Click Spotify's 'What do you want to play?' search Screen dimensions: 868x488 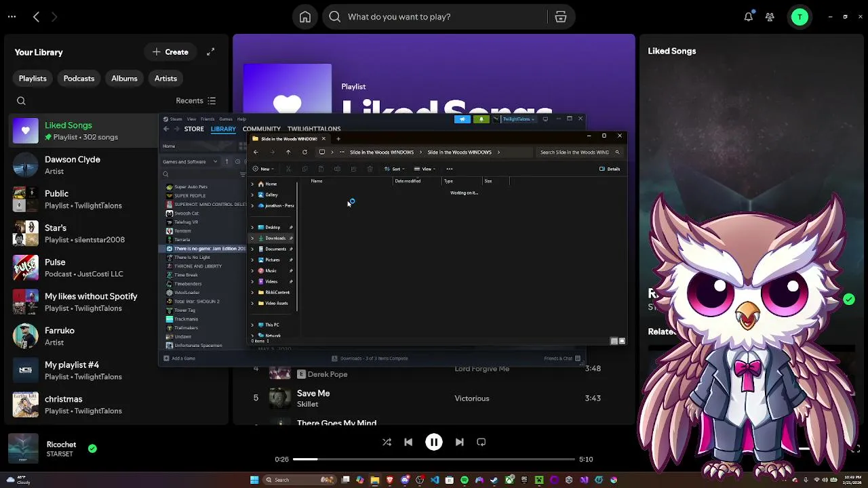point(435,17)
